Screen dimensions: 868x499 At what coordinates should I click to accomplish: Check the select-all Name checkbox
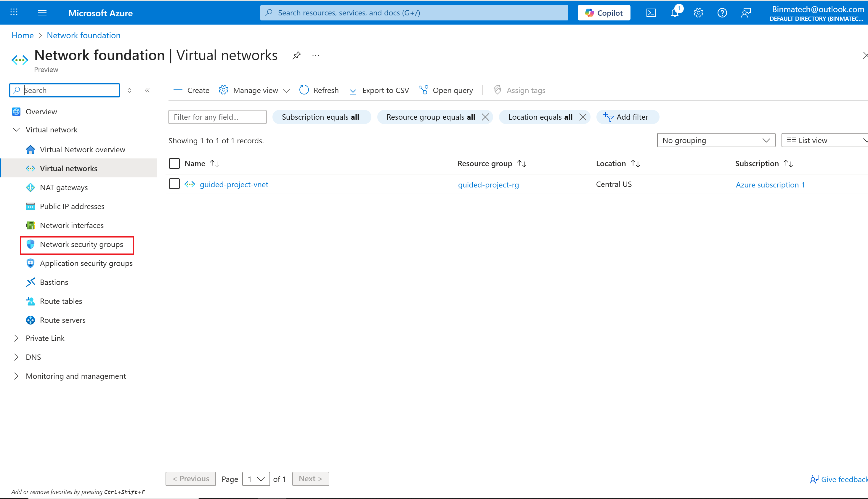(174, 163)
